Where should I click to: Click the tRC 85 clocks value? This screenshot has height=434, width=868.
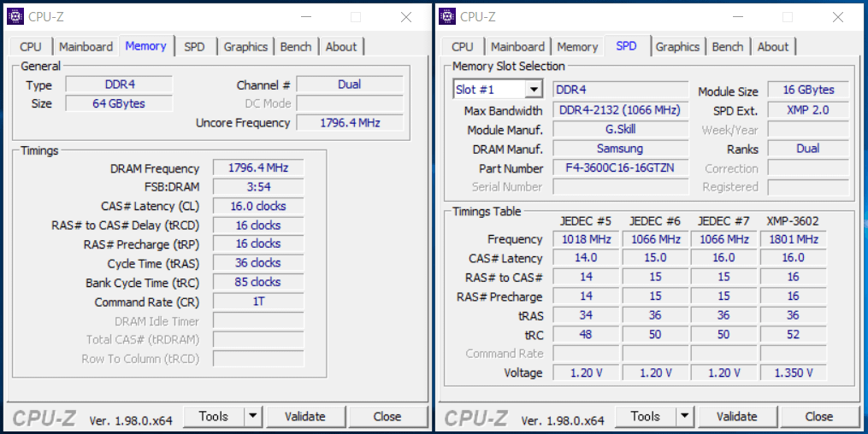click(x=258, y=283)
